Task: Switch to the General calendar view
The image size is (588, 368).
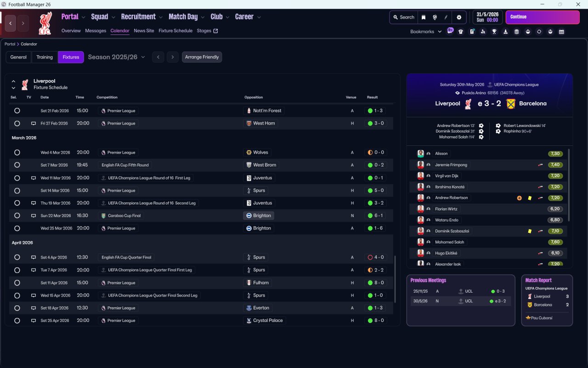Action: [x=18, y=57]
